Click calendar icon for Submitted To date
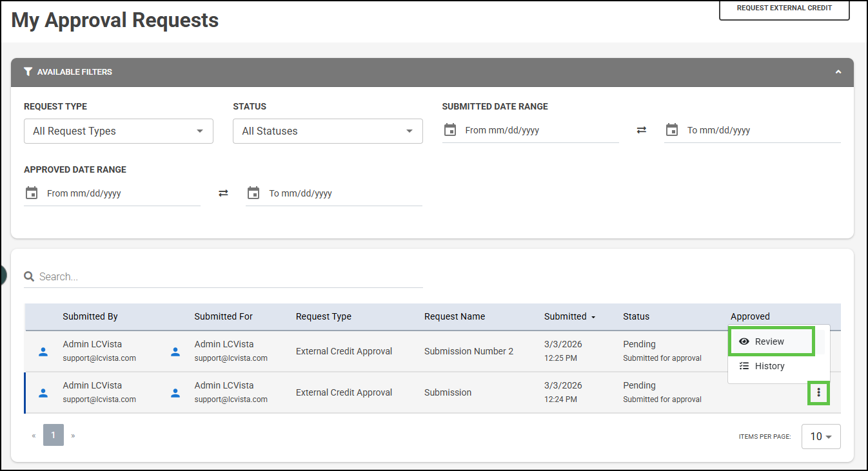 tap(672, 130)
